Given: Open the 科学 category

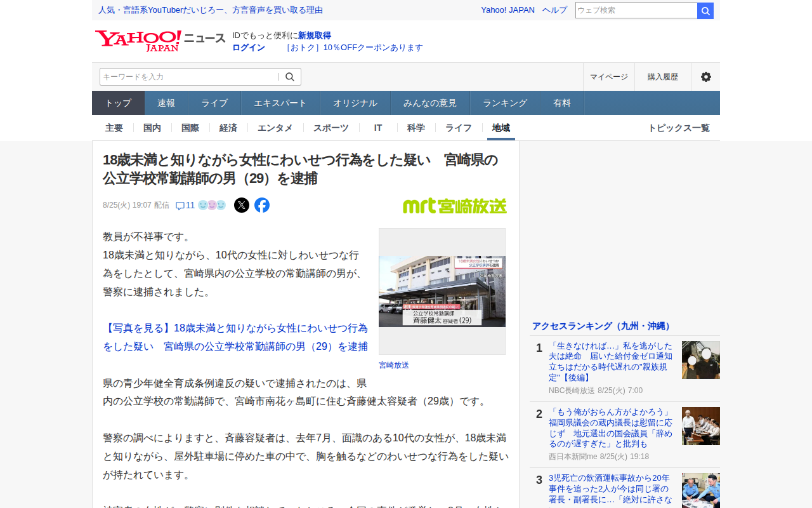Looking at the screenshot, I should [416, 128].
